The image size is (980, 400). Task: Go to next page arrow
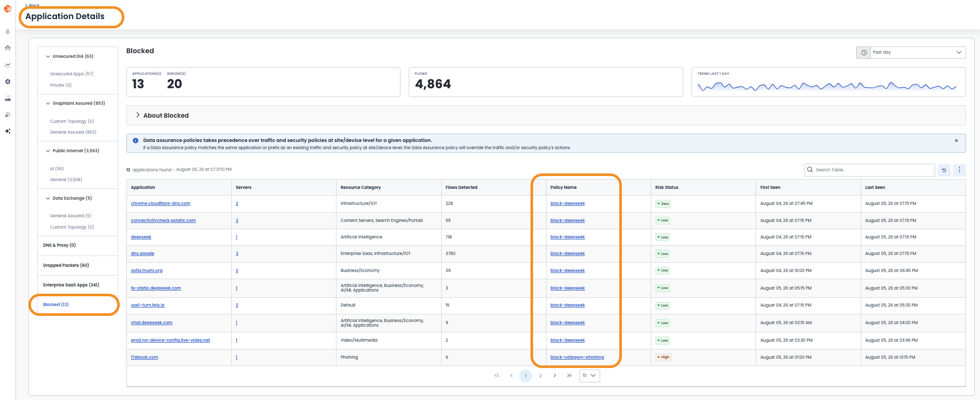[x=555, y=375]
